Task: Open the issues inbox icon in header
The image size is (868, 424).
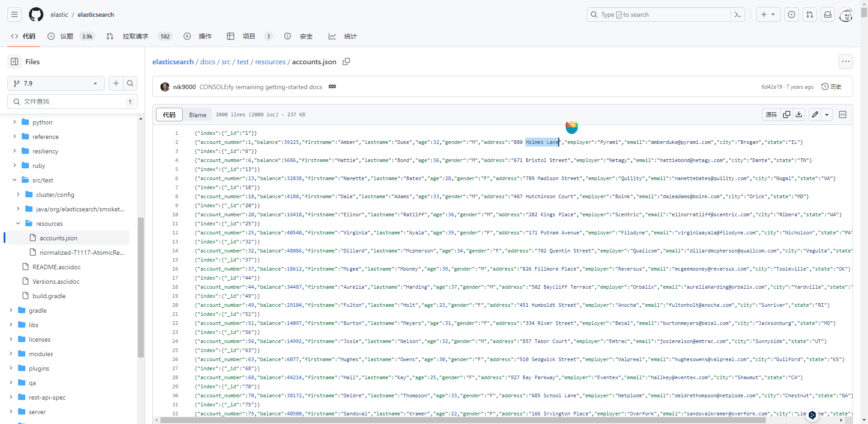Action: tap(792, 14)
